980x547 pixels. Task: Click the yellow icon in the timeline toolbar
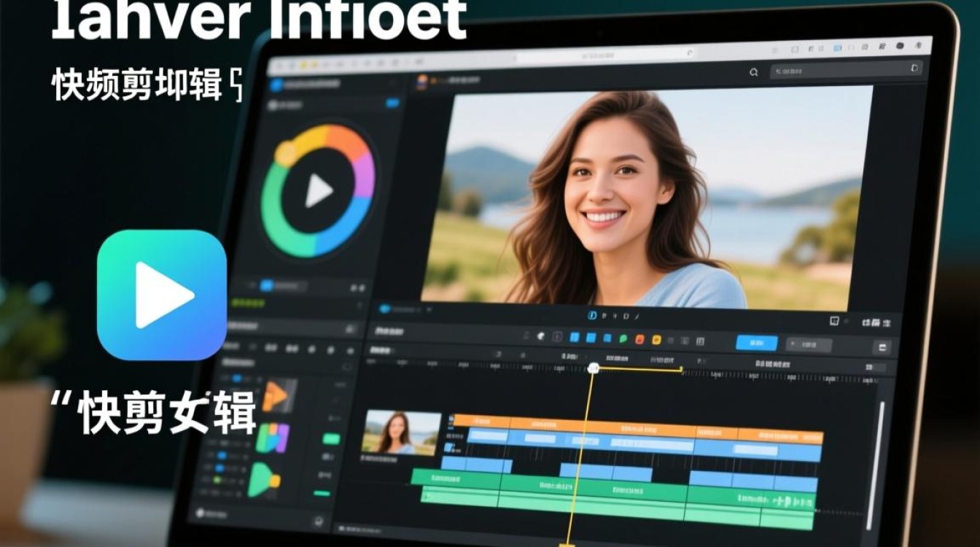coord(656,339)
